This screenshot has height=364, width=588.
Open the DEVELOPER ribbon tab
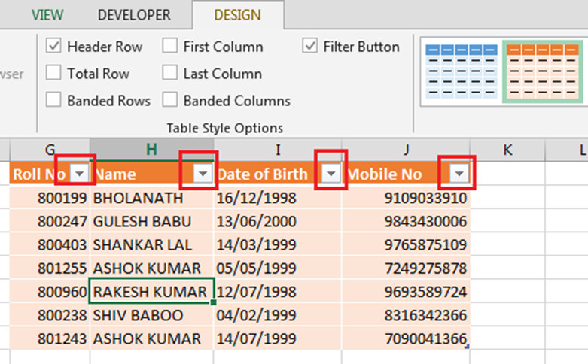(x=134, y=15)
